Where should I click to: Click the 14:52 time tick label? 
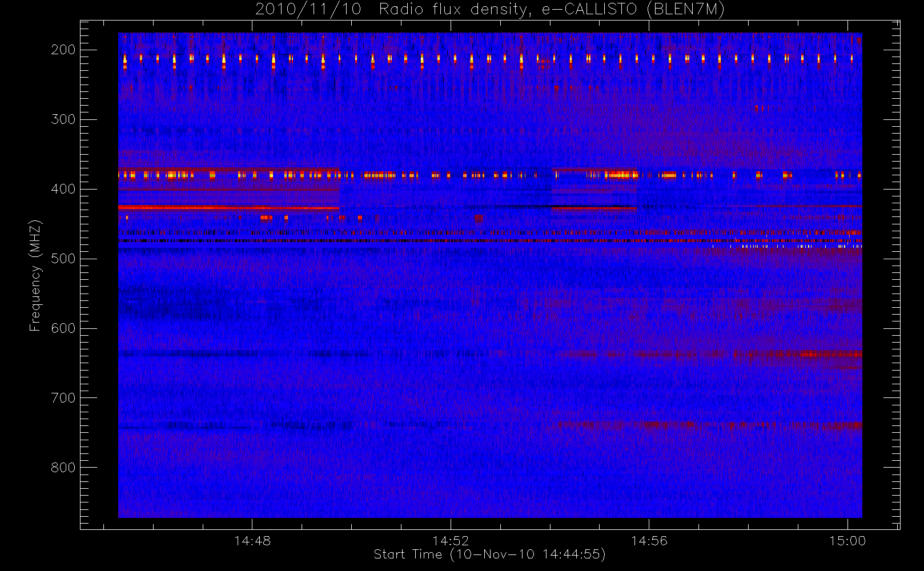tap(451, 541)
